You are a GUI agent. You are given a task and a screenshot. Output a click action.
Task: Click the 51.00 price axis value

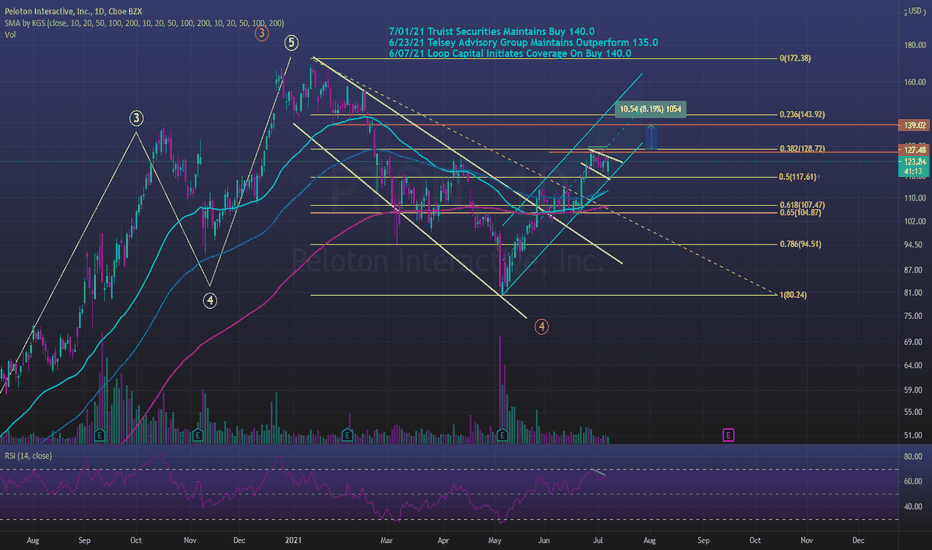pos(915,435)
